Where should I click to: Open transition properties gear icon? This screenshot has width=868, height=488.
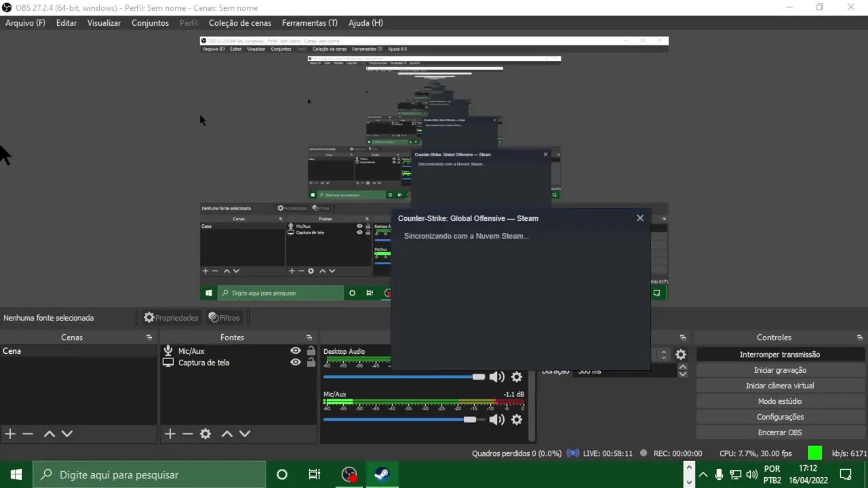681,354
